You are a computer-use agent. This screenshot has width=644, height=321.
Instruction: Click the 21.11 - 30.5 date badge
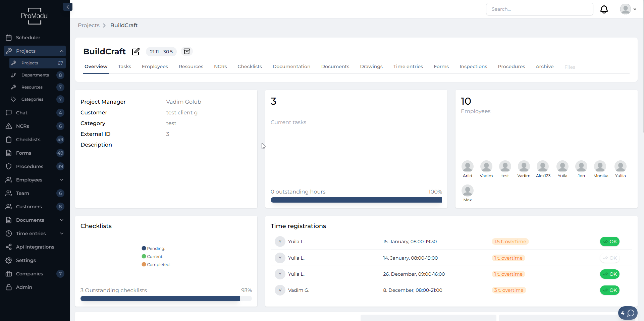point(161,52)
